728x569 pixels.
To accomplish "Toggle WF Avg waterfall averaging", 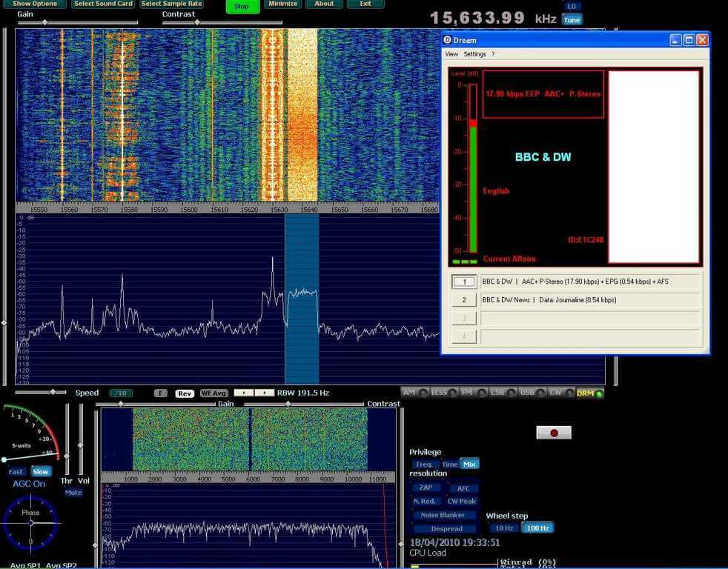I will [213, 393].
